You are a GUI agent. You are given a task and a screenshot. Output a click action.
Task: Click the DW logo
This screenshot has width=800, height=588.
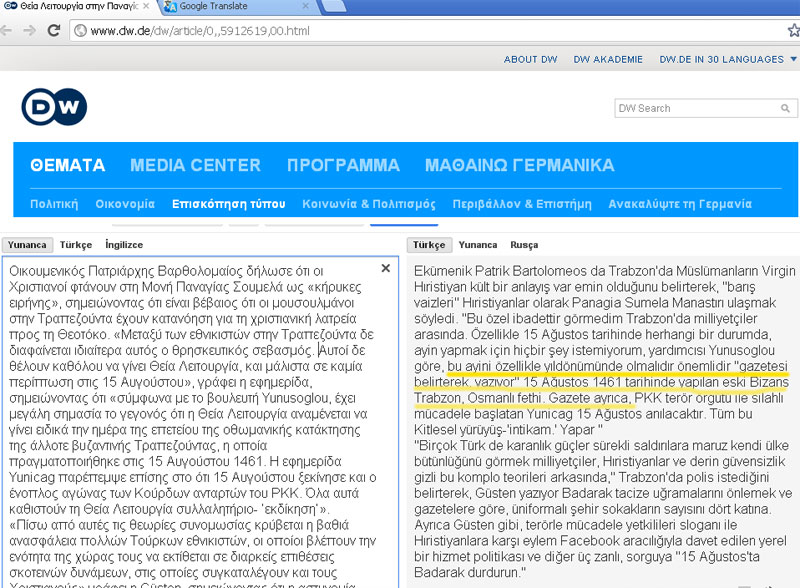coord(54,107)
